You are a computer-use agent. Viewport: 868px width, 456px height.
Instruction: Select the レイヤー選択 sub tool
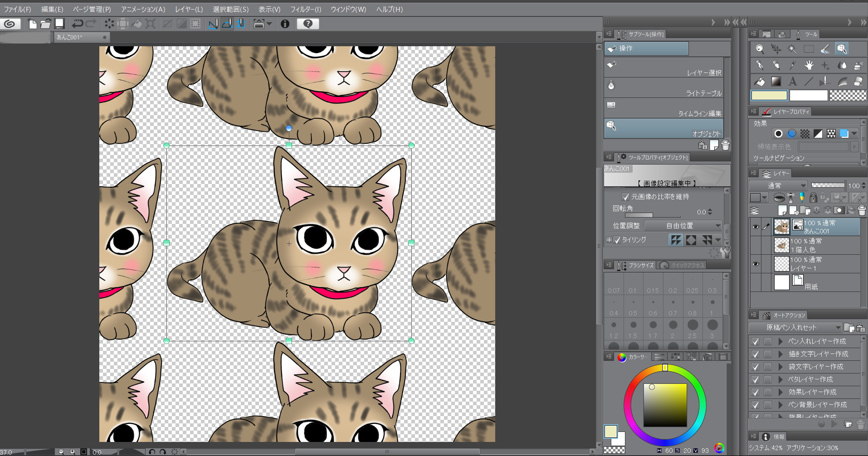coord(664,68)
